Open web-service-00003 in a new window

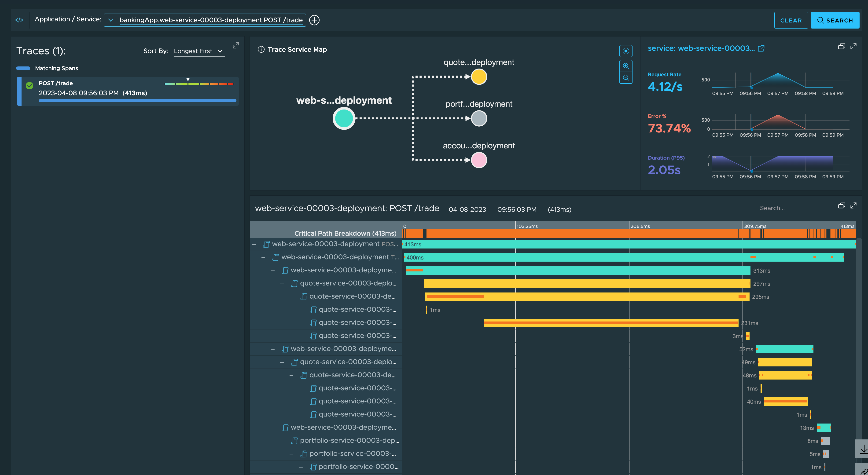point(761,48)
